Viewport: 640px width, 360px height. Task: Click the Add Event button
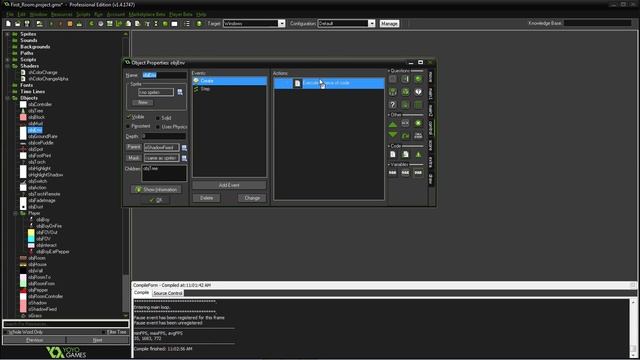[229, 185]
